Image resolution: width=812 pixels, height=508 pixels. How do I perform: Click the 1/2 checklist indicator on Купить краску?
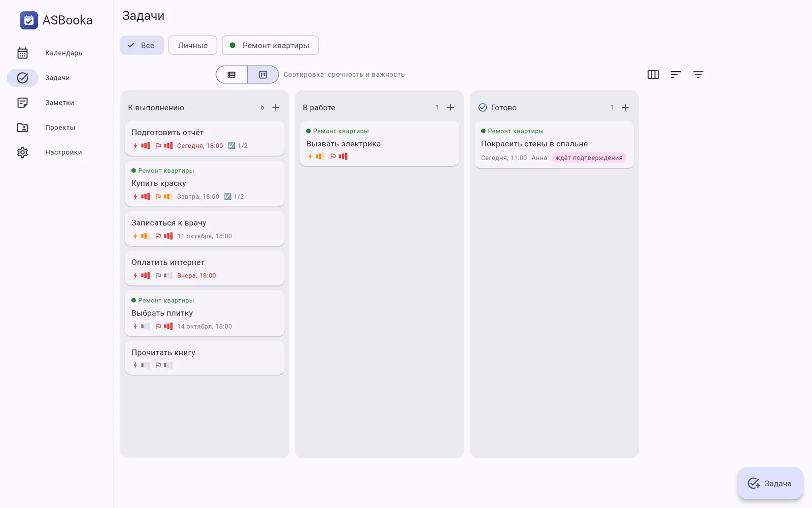point(234,197)
